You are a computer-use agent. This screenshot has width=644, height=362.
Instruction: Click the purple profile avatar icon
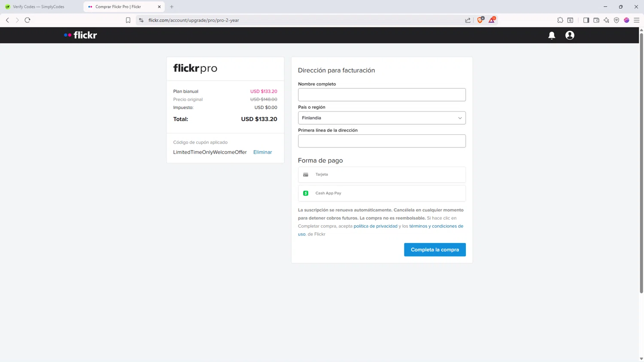(626, 20)
